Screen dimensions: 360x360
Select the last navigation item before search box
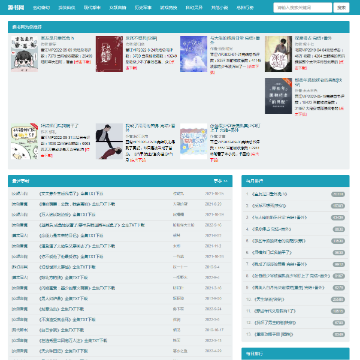[245, 7]
